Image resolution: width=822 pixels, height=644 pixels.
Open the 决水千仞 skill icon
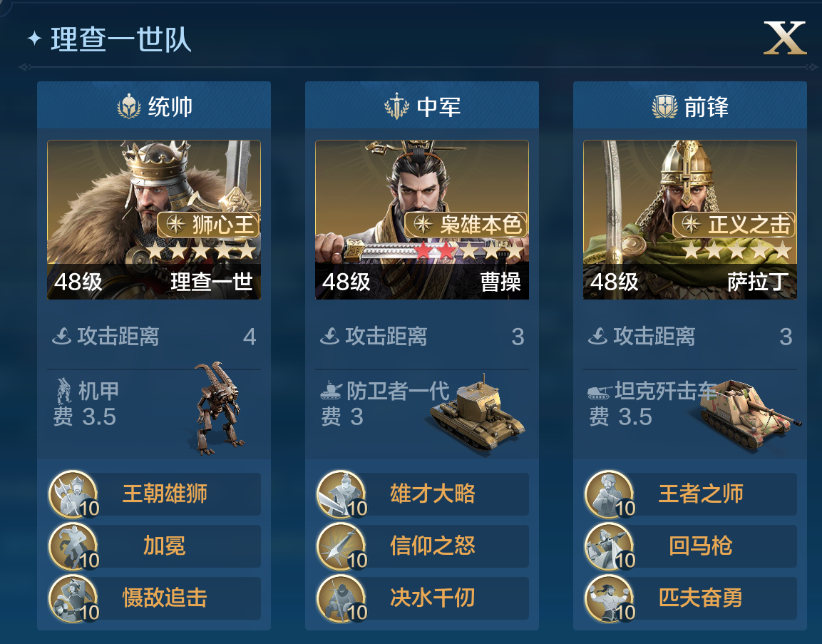click(341, 598)
